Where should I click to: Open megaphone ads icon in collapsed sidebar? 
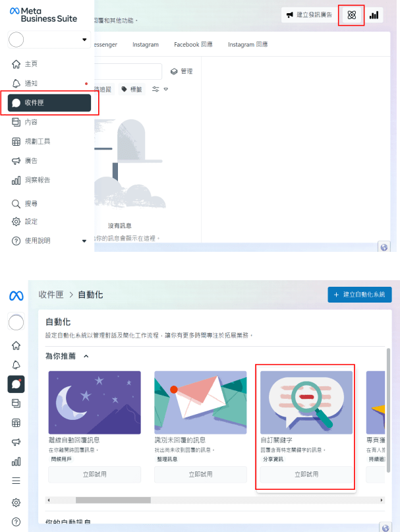pyautogui.click(x=16, y=442)
